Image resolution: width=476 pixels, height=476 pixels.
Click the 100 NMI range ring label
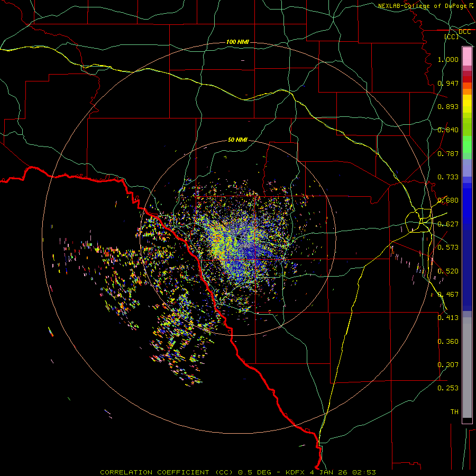tap(237, 42)
